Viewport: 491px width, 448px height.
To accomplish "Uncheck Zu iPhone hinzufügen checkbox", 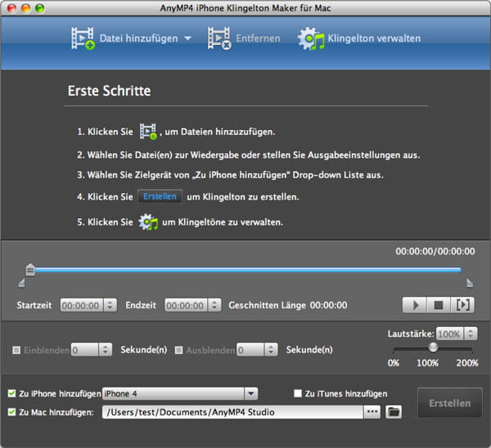I will [x=12, y=393].
